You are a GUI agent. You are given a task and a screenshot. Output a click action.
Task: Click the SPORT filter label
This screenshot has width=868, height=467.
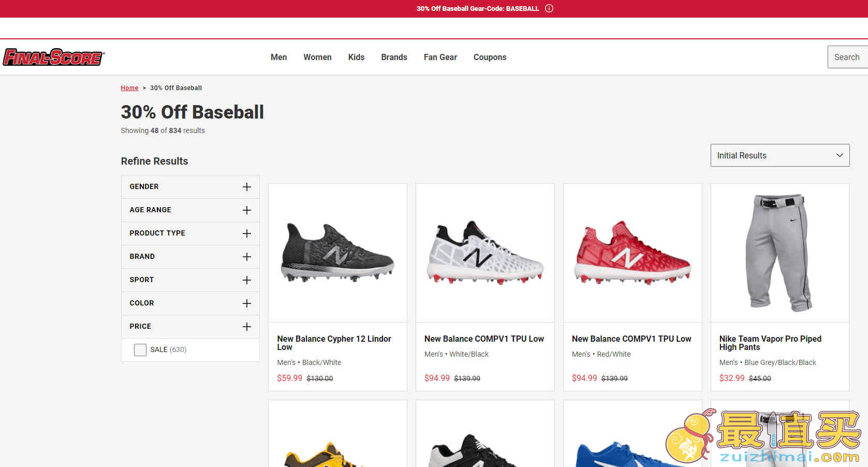coord(141,280)
